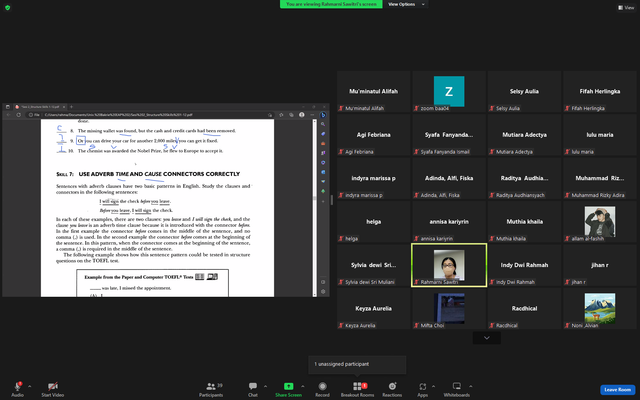Open the Participants panel
Image resolution: width=640 pixels, height=400 pixels.
(211, 389)
